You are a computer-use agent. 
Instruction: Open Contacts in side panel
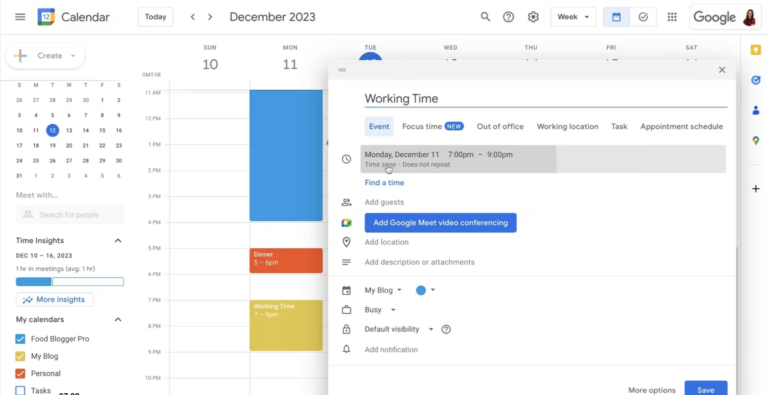(756, 110)
